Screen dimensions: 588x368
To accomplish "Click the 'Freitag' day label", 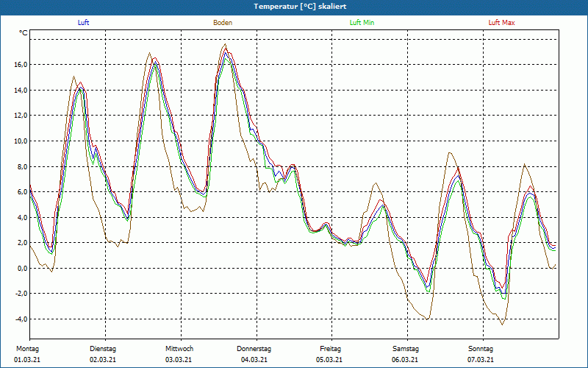I will coord(330,349).
